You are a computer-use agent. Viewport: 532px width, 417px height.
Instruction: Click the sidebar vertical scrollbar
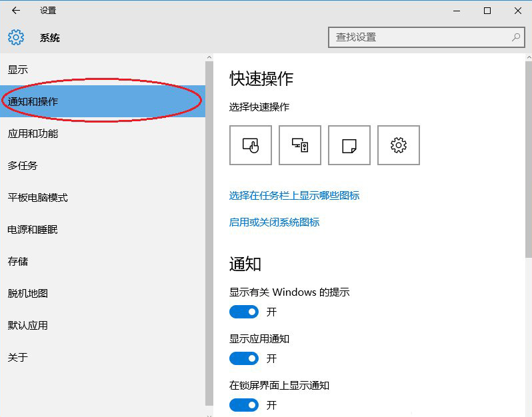point(209,233)
